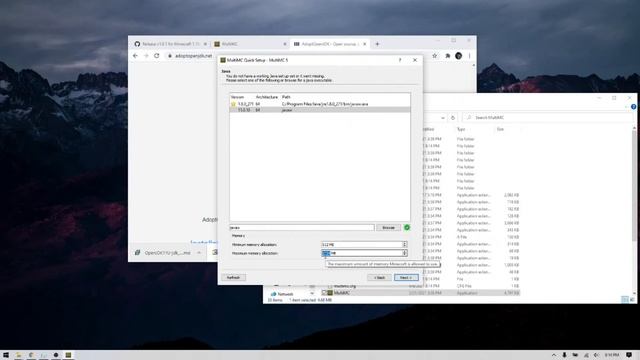Screen dimensions: 640x360
Task: Open the OpenJDK download item chevron menu
Action: point(199,253)
